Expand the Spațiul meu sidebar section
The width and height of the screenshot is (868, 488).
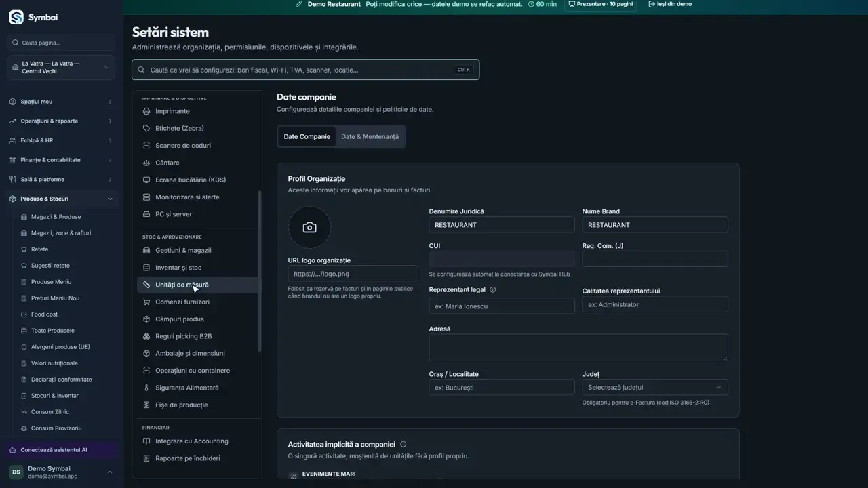click(61, 102)
